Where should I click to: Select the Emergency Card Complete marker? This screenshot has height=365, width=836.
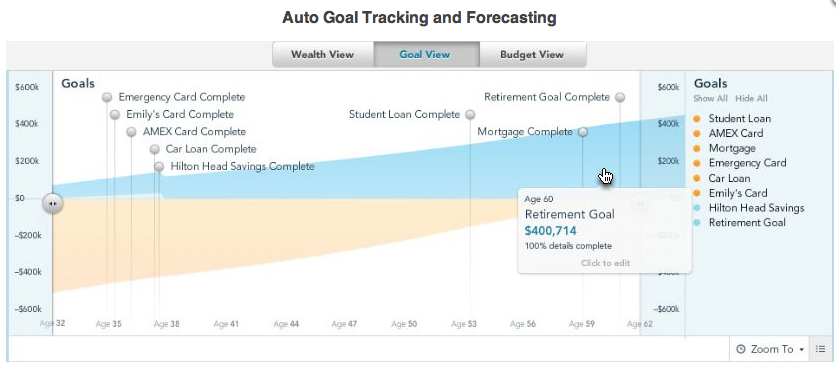(x=107, y=97)
